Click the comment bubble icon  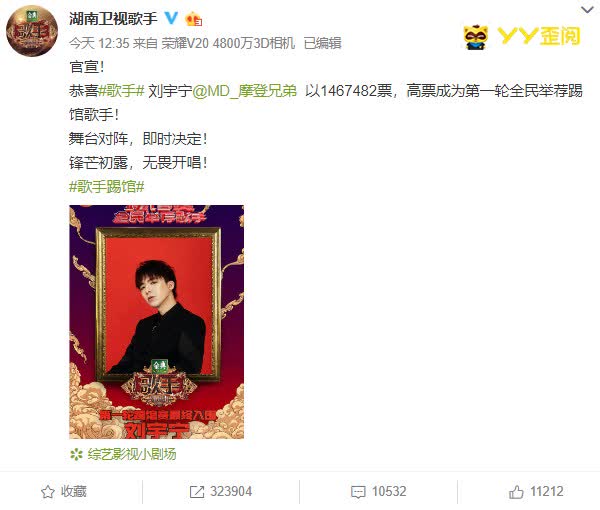coord(358,492)
